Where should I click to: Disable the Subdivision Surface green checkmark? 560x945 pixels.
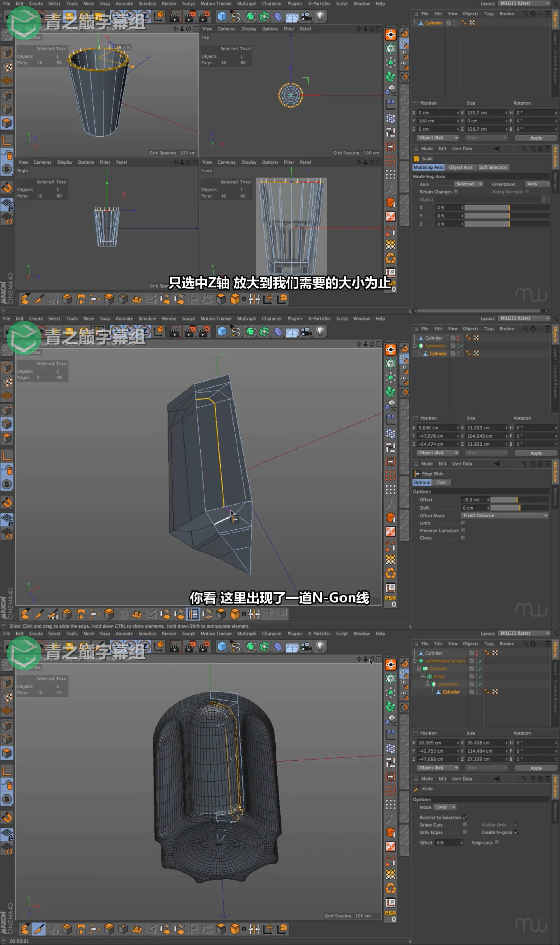pos(480,661)
